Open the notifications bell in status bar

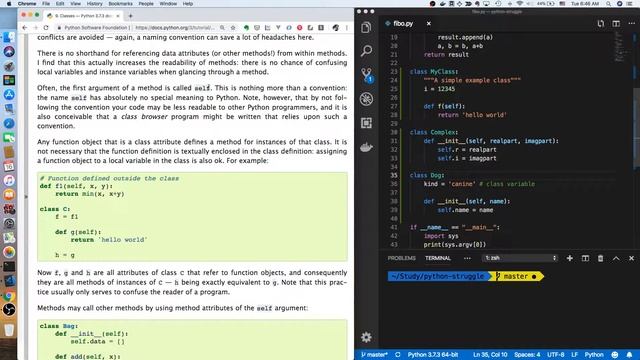[629, 355]
